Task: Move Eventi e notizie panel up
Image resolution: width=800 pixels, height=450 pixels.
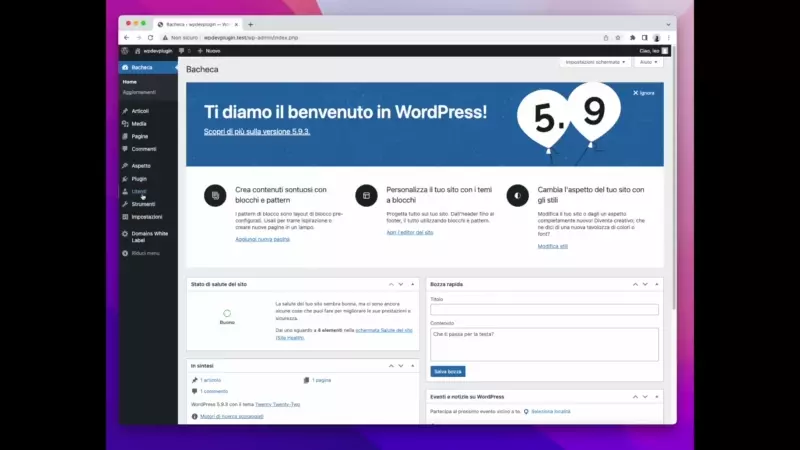Action: pyautogui.click(x=635, y=396)
